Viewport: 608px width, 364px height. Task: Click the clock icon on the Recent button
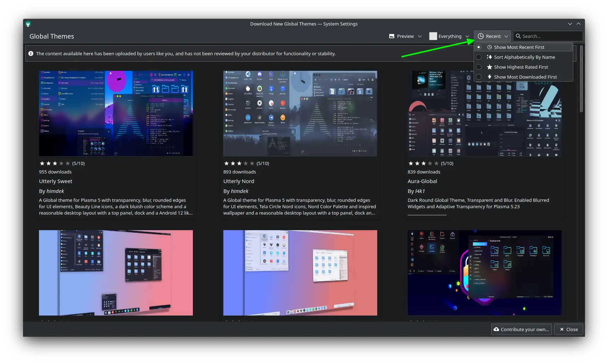click(x=481, y=36)
